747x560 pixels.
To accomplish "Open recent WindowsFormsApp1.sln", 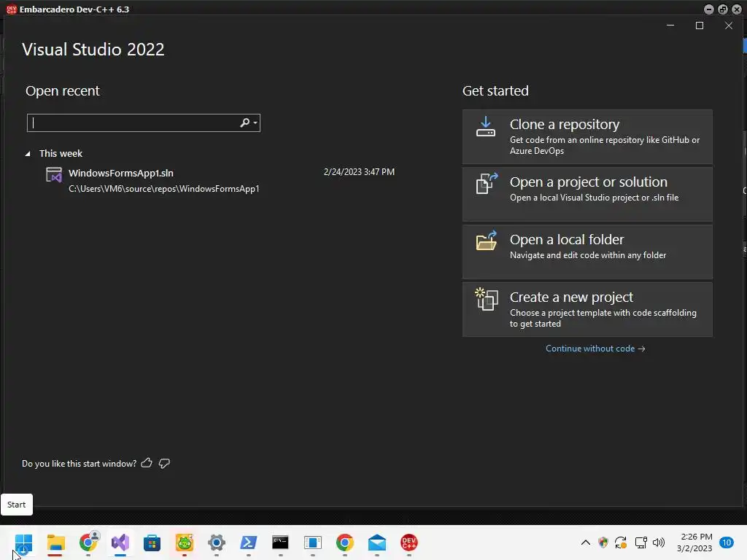I will pyautogui.click(x=220, y=181).
